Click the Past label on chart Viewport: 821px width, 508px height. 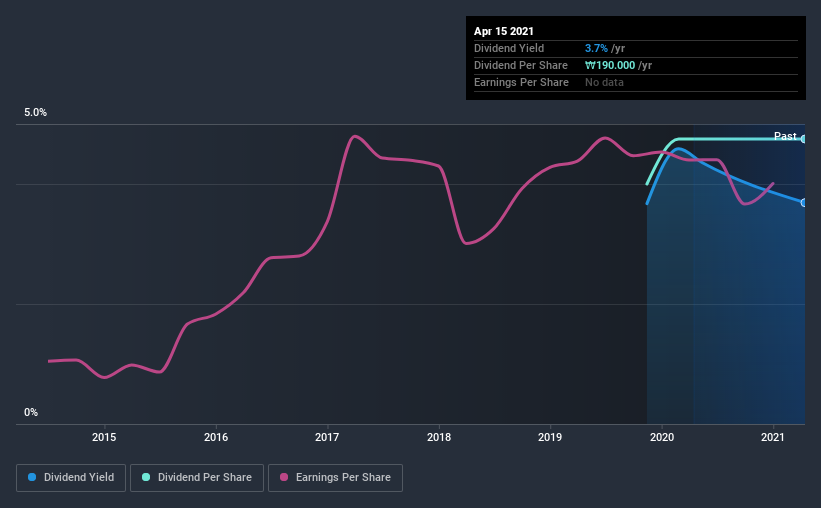tap(785, 136)
